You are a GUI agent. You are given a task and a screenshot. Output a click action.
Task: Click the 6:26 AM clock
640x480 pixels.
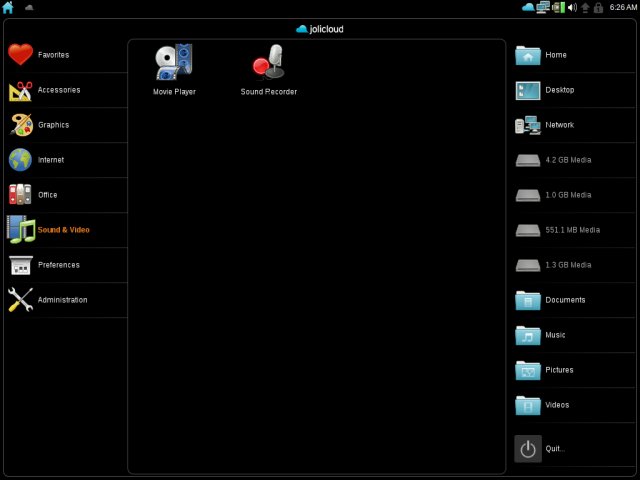click(x=623, y=7)
